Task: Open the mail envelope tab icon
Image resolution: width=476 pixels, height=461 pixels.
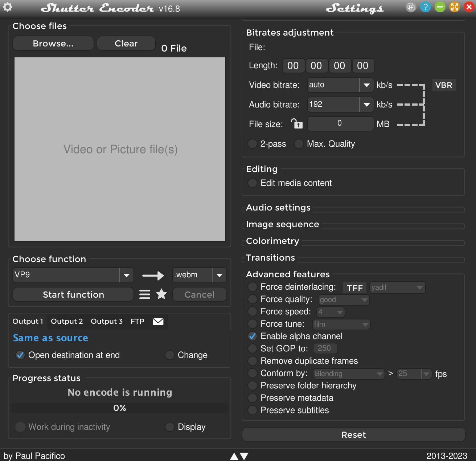Action: 158,321
